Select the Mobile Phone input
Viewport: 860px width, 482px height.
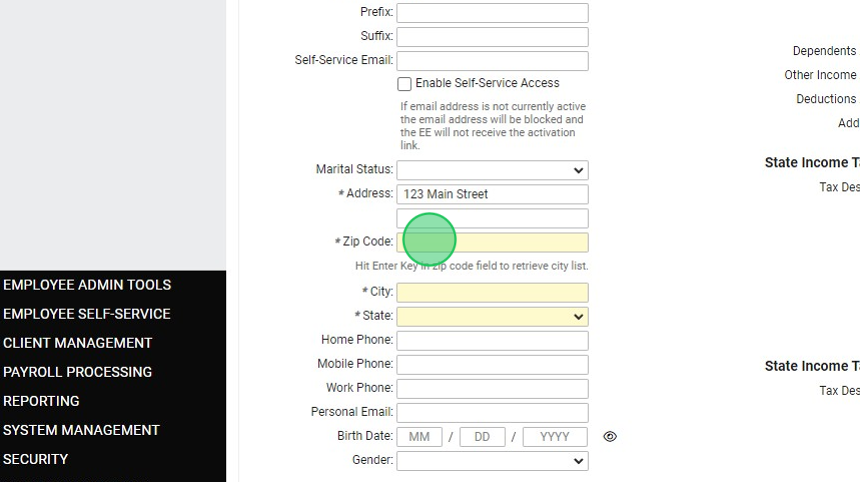pyautogui.click(x=492, y=364)
